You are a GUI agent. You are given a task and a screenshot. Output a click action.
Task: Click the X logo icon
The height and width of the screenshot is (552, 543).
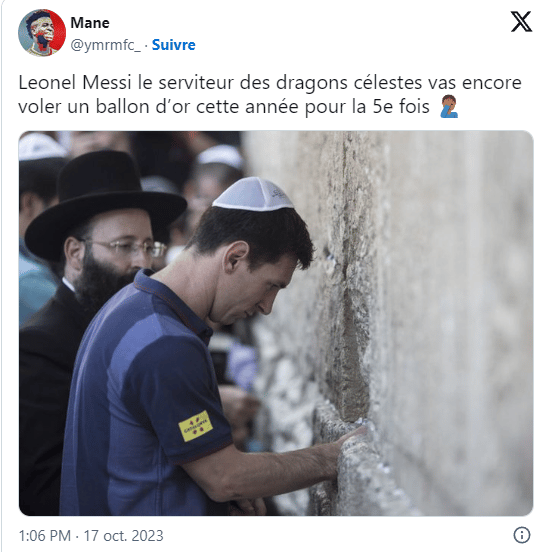click(x=521, y=22)
